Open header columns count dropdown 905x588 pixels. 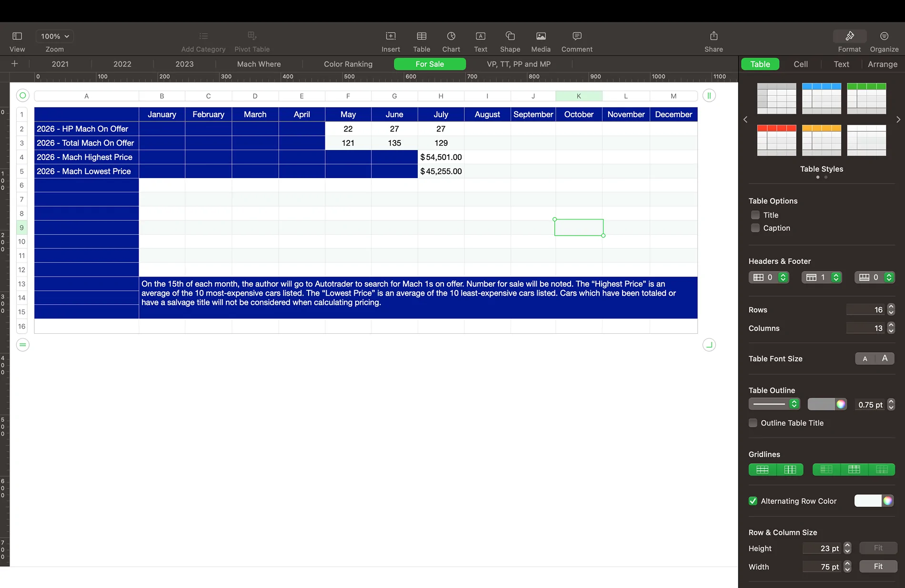pyautogui.click(x=769, y=278)
